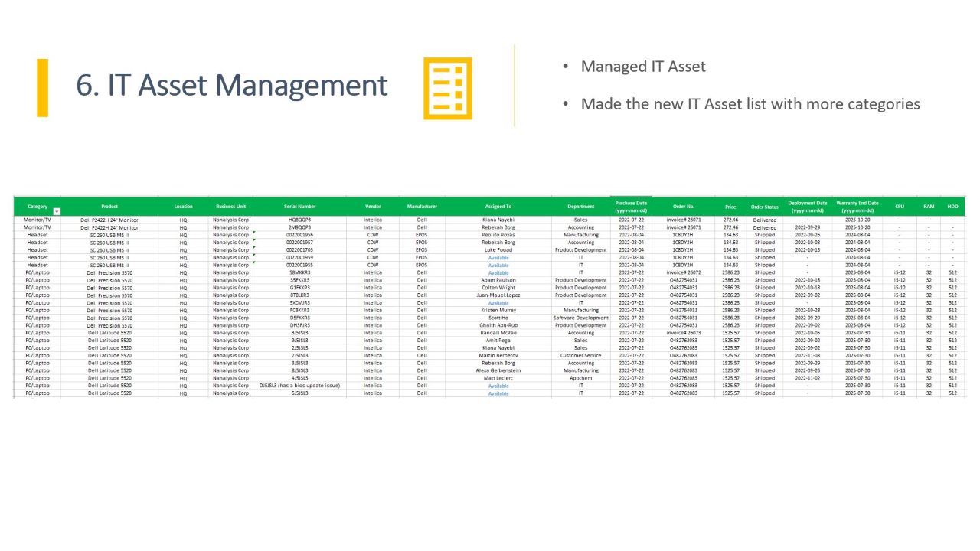Click the 'Location' column header
The width and height of the screenshot is (980, 551).
tap(183, 207)
